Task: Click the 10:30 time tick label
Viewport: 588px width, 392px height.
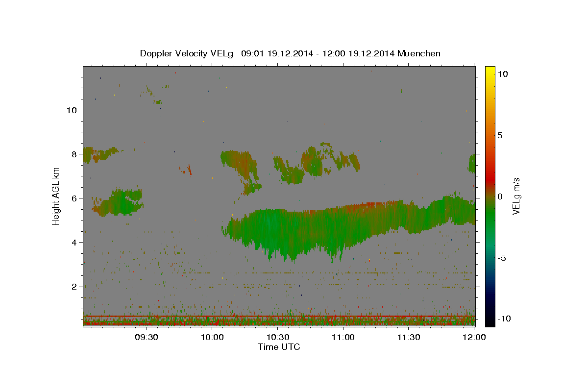Action: tap(278, 337)
